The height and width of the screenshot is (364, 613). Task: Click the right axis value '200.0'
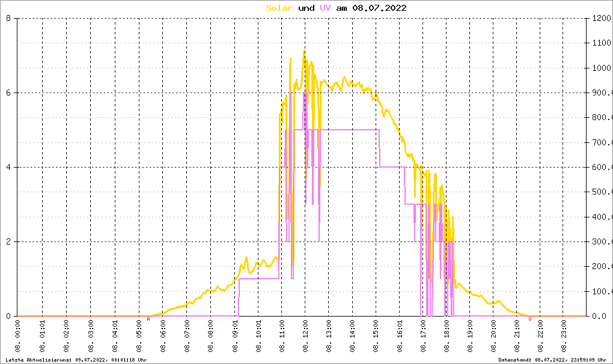coord(602,267)
